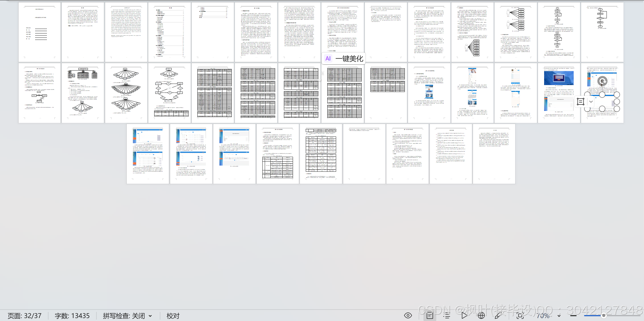Click the play reading mode icon
Image resolution: width=644 pixels, height=321 pixels.
click(x=464, y=316)
